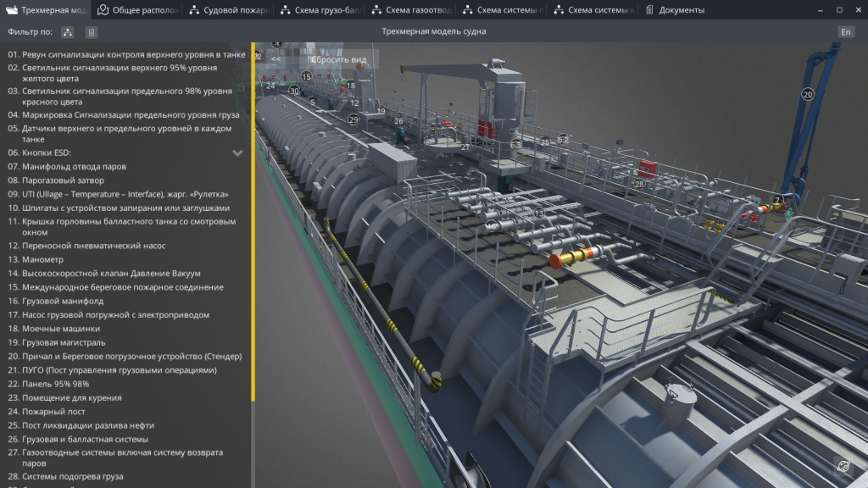Select item 18 Моечные машинки
The height and width of the screenshot is (488, 868).
[53, 329]
